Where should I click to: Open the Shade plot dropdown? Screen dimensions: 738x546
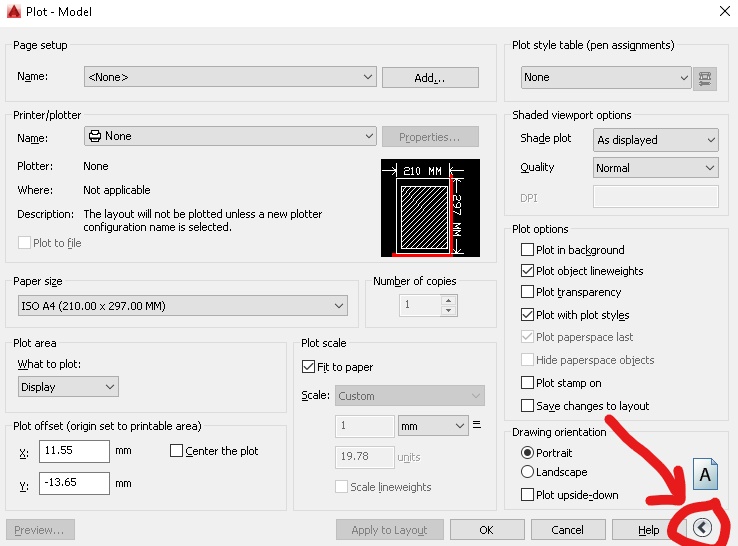click(x=656, y=140)
